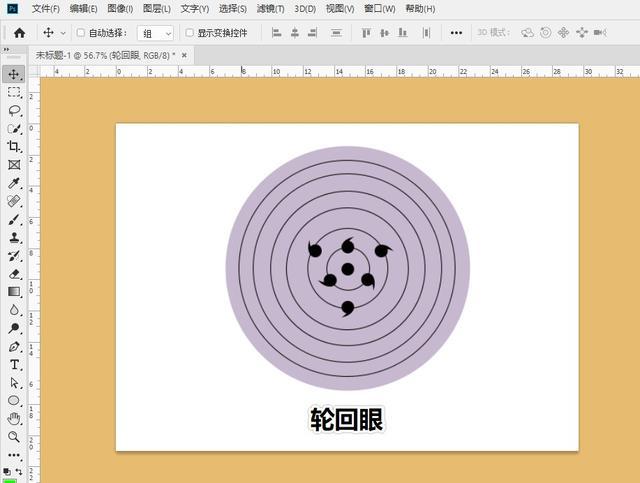Viewport: 640px width, 483px height.
Task: Align bottom edges in options bar
Action: (402, 33)
